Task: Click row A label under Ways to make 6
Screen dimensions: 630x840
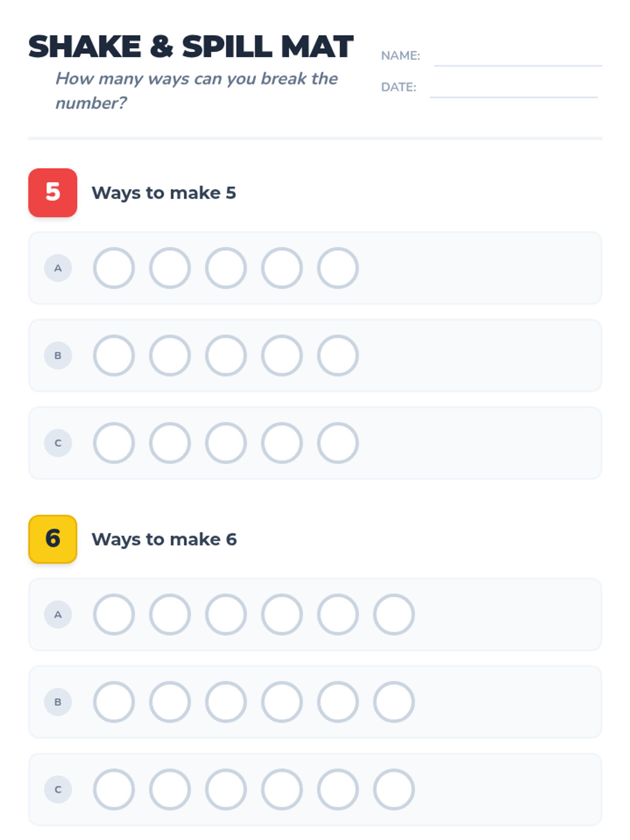Action: [x=58, y=614]
